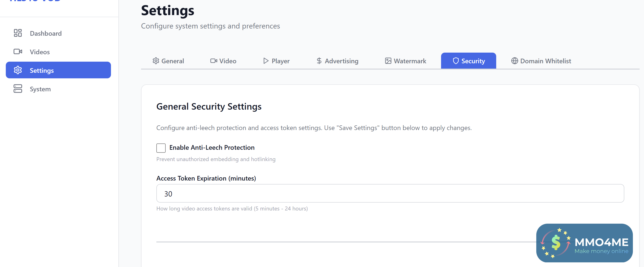Screen dimensions: 644x267
Task: Open Videos section in sidebar
Action: [x=40, y=52]
